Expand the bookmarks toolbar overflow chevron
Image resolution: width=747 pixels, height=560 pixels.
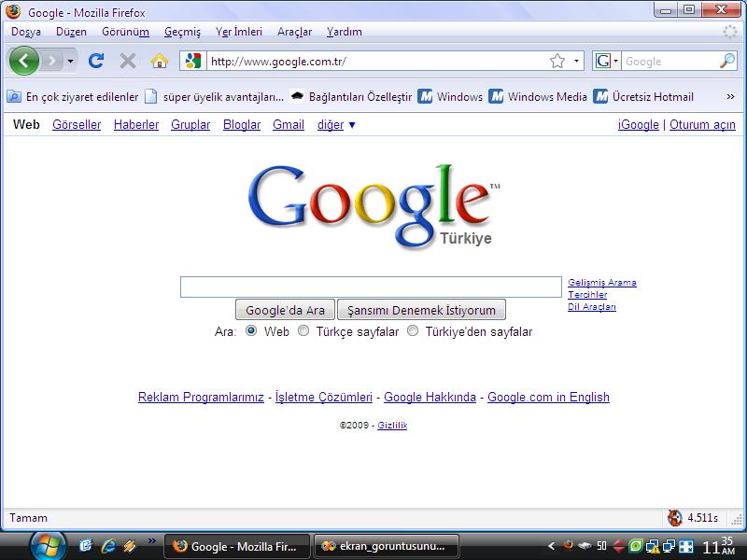pyautogui.click(x=730, y=97)
